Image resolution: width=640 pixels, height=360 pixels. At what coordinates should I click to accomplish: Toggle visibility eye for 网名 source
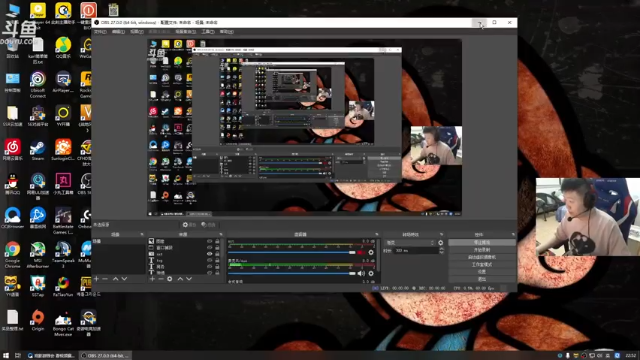pos(210,267)
